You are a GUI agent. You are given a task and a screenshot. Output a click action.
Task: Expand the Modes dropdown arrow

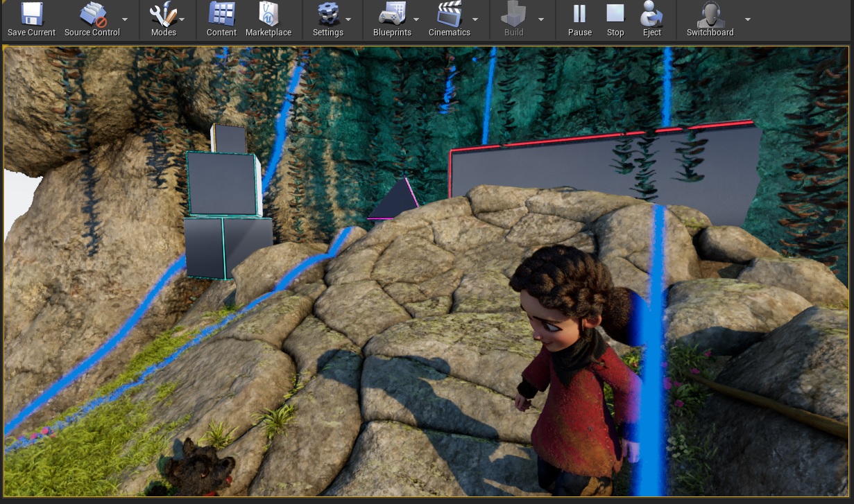click(x=182, y=19)
